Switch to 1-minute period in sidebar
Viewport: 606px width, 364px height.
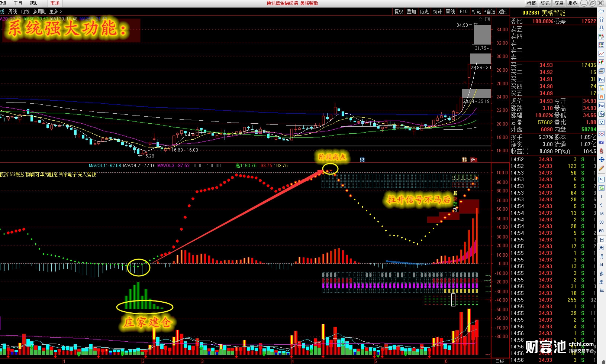click(601, 196)
